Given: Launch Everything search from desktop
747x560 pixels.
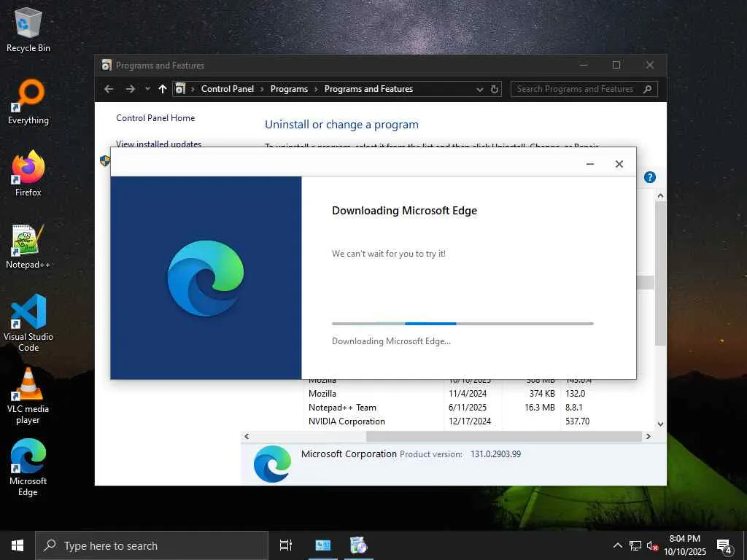Looking at the screenshot, I should pyautogui.click(x=28, y=102).
